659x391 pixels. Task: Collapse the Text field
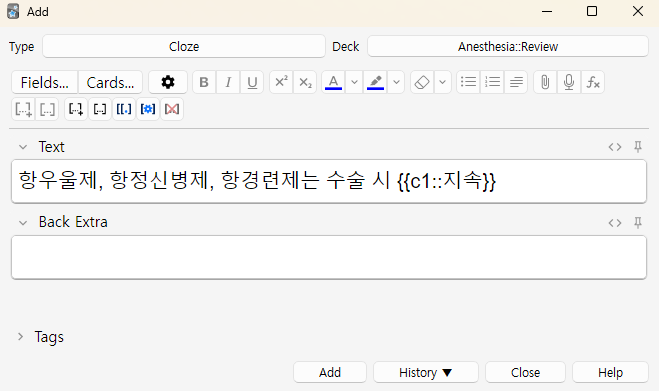click(x=23, y=147)
